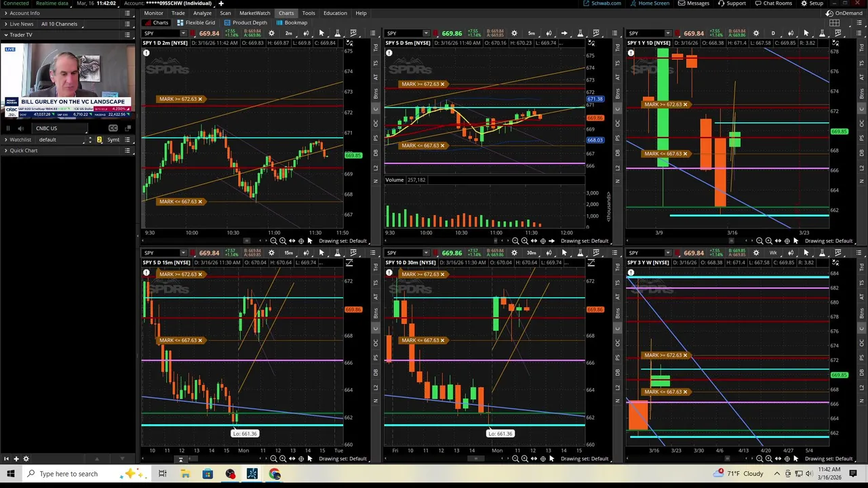Image resolution: width=868 pixels, height=488 pixels.
Task: Open CNBC US channel dropdown
Action: pos(61,128)
